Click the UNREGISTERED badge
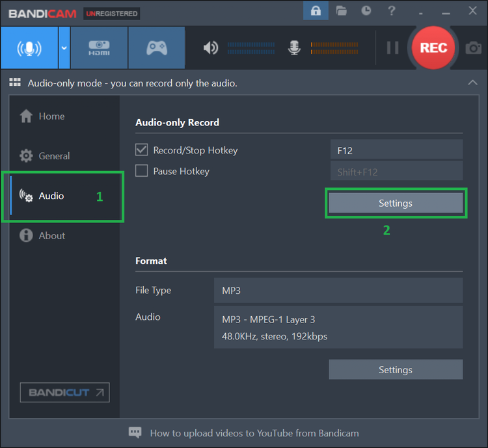The height and width of the screenshot is (448, 488). (111, 14)
